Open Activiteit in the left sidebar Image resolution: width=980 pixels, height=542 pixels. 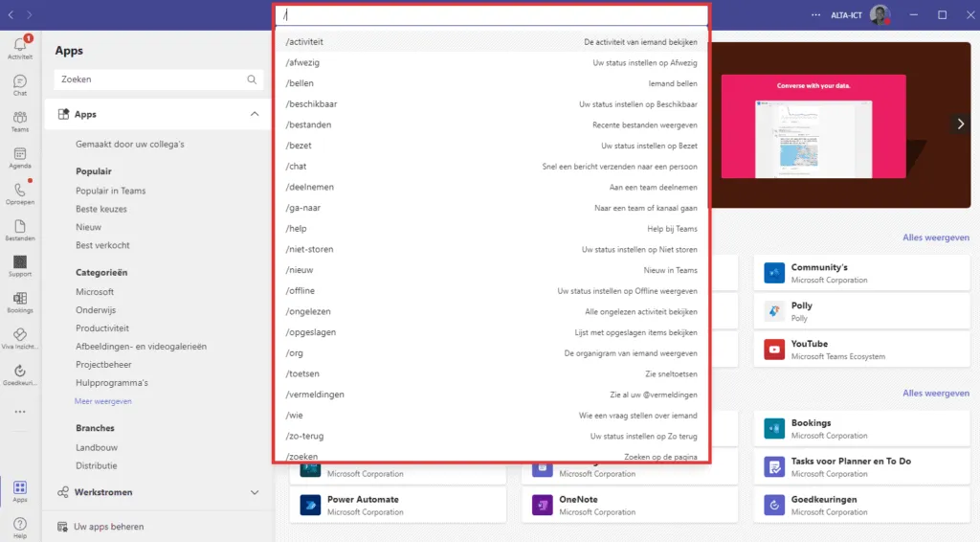20,47
